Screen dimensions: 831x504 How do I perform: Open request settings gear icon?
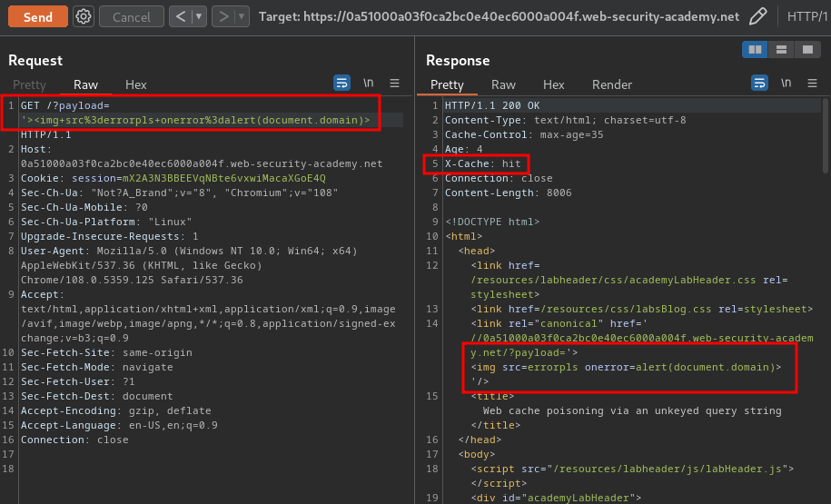pyautogui.click(x=84, y=17)
